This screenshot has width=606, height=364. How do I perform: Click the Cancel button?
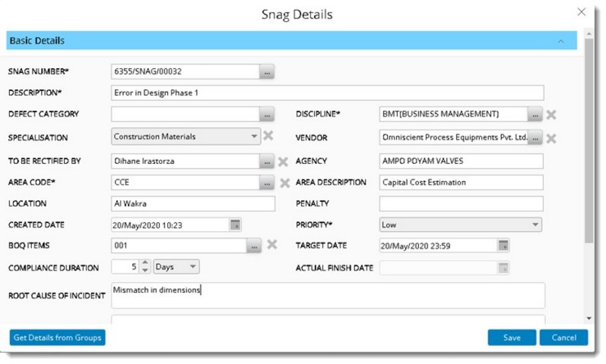tap(563, 338)
